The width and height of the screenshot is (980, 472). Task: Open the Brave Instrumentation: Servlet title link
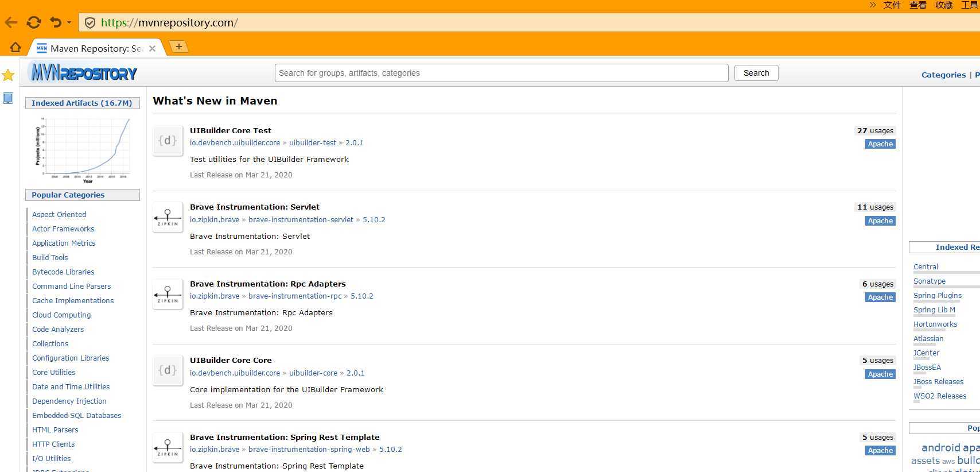point(255,207)
